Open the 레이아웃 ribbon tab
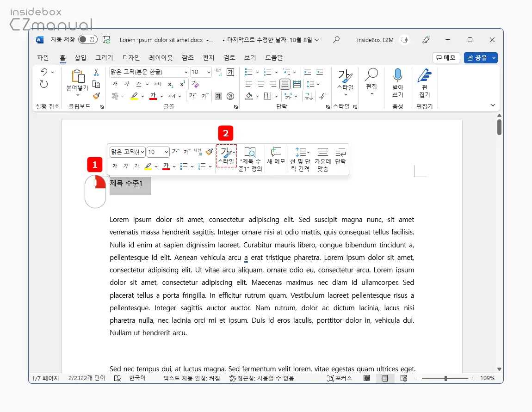The width and height of the screenshot is (532, 412). tap(161, 58)
